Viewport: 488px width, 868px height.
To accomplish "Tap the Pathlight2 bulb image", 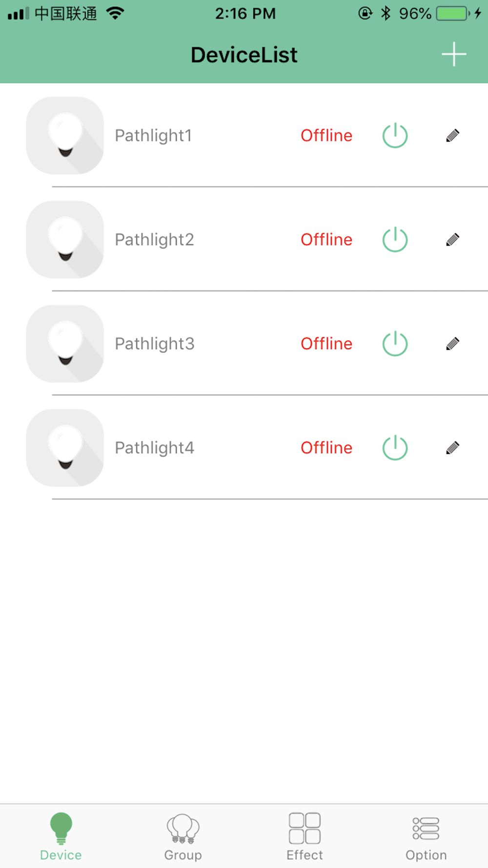I will pos(65,239).
